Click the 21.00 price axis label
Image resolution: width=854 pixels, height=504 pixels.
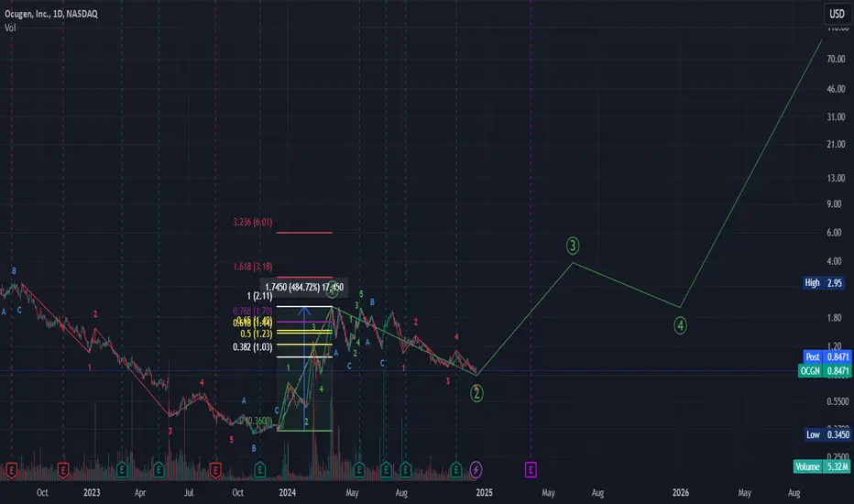point(836,144)
